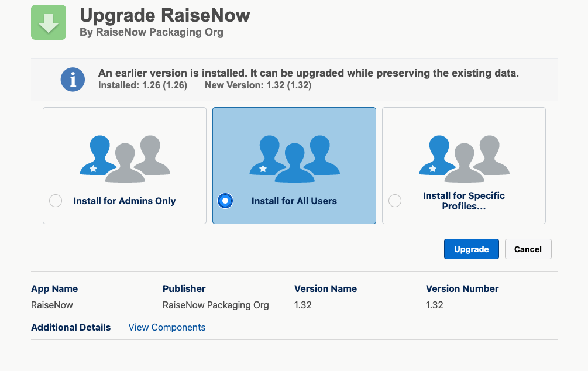Click the All Users people illustration
This screenshot has width=588, height=371.
pos(295,159)
